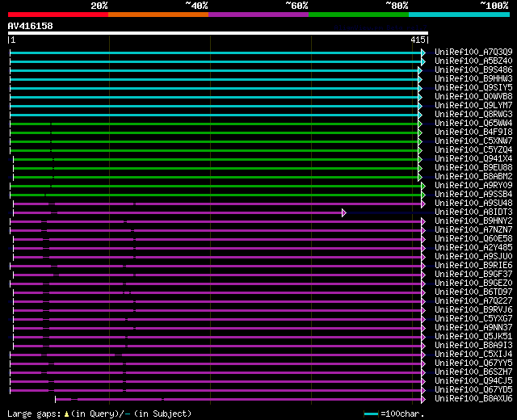Click the ~100% legend label
The height and width of the screenshot is (420, 517).
tap(494, 6)
